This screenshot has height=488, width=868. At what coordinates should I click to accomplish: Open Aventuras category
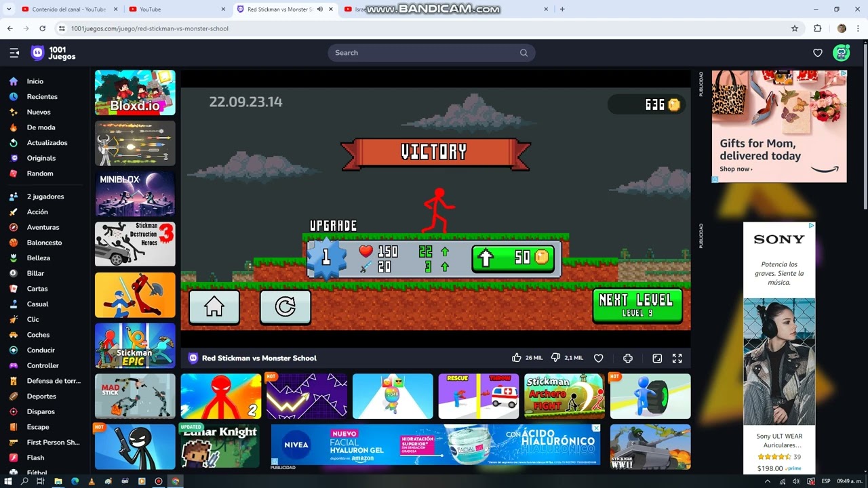[43, 227]
